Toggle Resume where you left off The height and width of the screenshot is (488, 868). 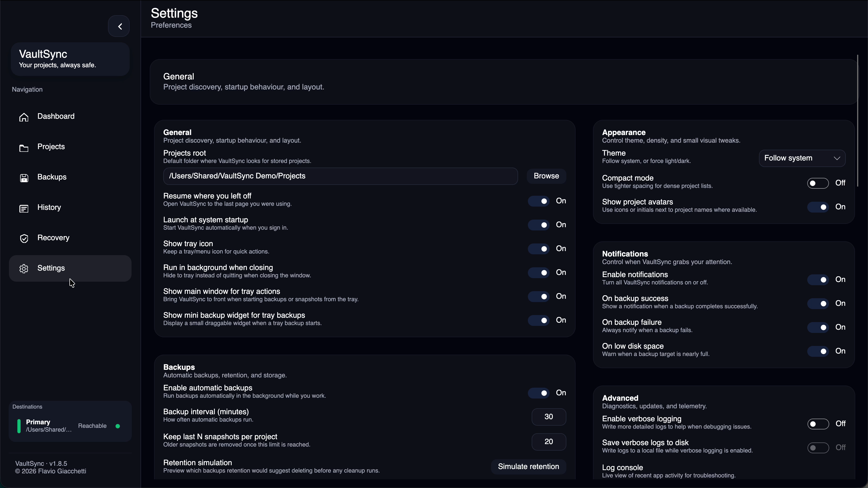click(x=538, y=201)
